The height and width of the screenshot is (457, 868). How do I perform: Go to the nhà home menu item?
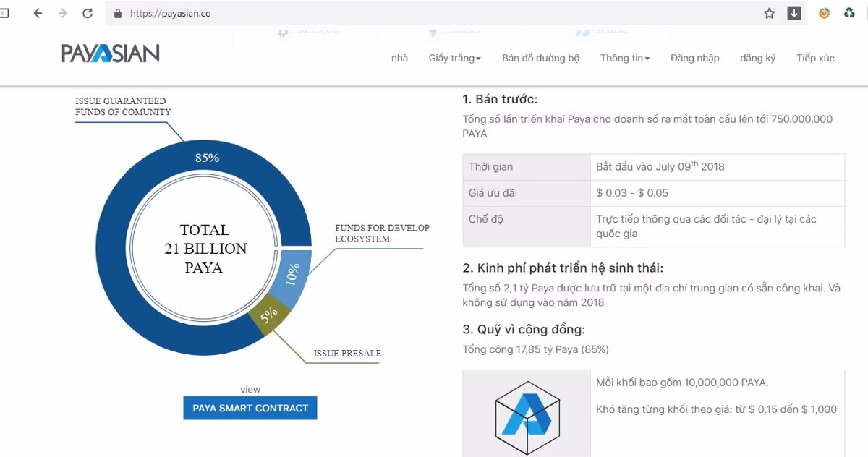click(x=399, y=58)
